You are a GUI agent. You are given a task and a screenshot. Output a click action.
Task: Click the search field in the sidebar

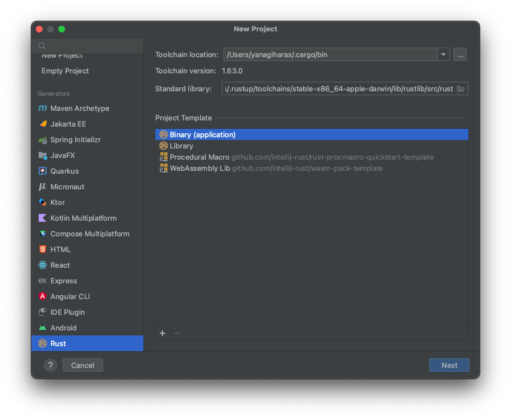(x=87, y=45)
